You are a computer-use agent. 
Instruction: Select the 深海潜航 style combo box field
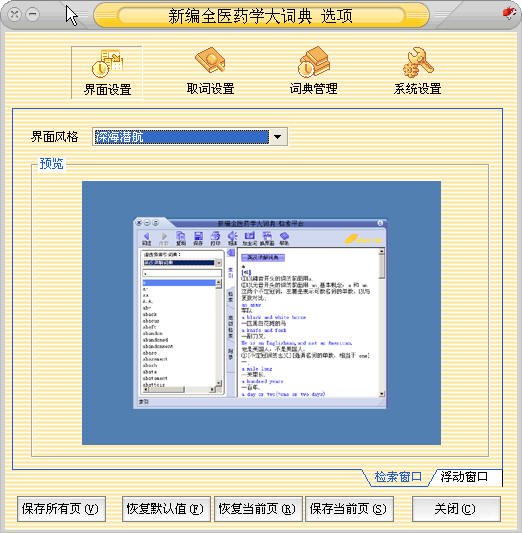tap(190, 137)
